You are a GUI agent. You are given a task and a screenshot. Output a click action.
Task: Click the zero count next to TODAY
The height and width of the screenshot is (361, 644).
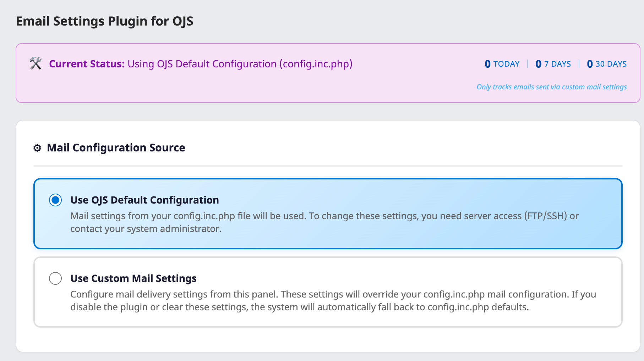(488, 64)
